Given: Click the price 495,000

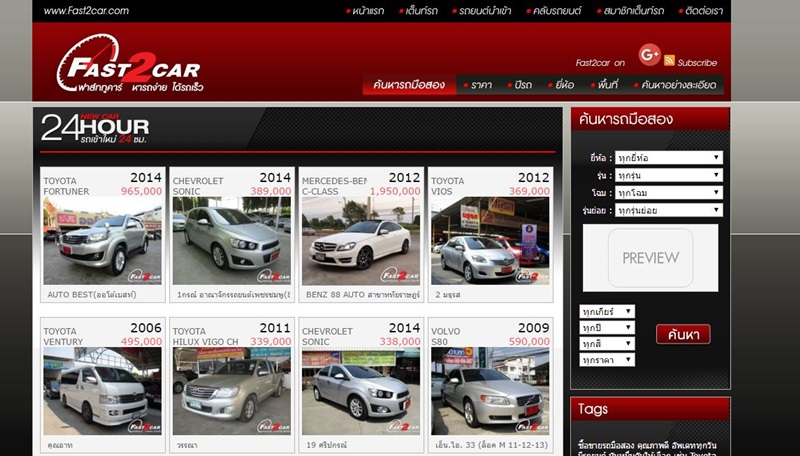Looking at the screenshot, I should pos(141,342).
